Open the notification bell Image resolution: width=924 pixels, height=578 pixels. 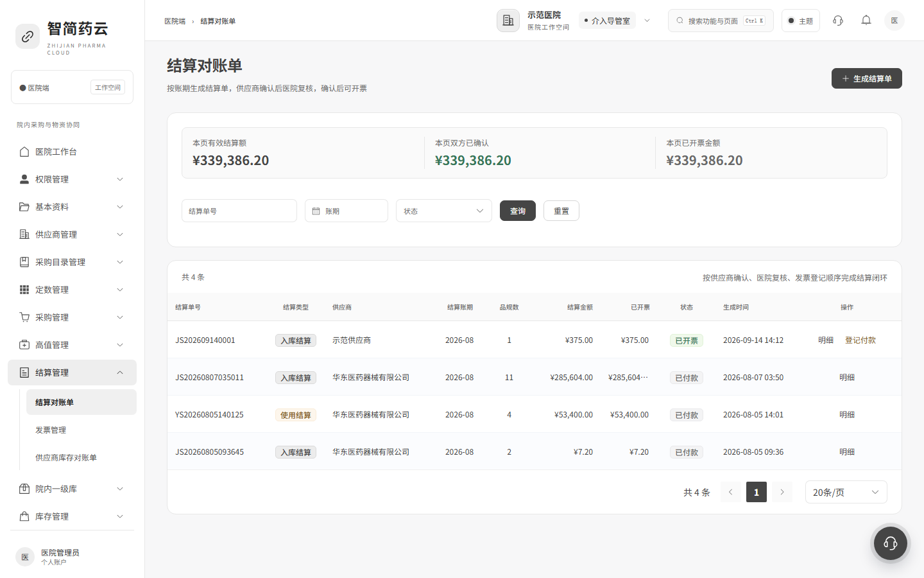pyautogui.click(x=866, y=21)
